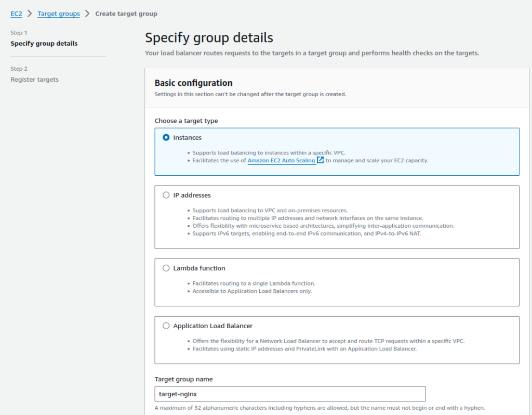Screen dimensions: 532x415
Task: Click the external link icon beside Auto Scaling
Action: [321, 160]
